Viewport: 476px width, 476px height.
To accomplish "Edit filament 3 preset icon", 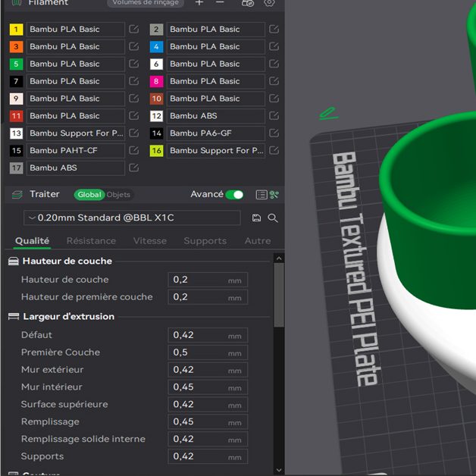I will 133,46.
